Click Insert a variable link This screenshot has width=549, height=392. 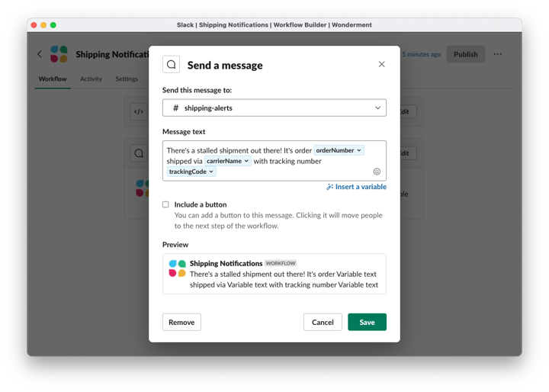(356, 187)
